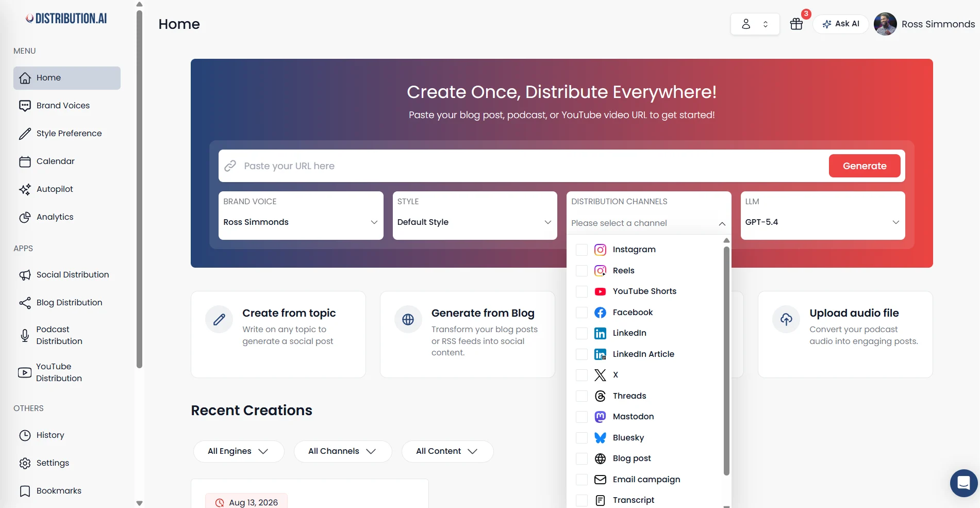The image size is (980, 508).
Task: Click the link icon in URL field
Action: [230, 166]
